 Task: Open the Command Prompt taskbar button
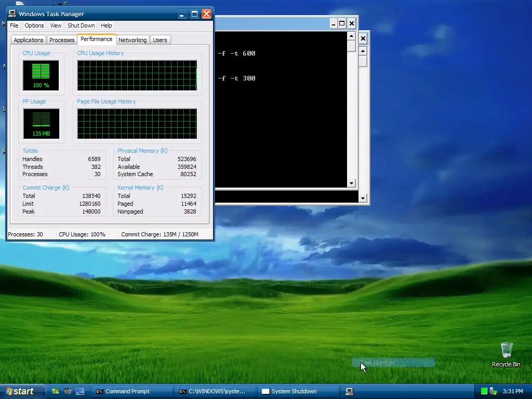coord(131,391)
